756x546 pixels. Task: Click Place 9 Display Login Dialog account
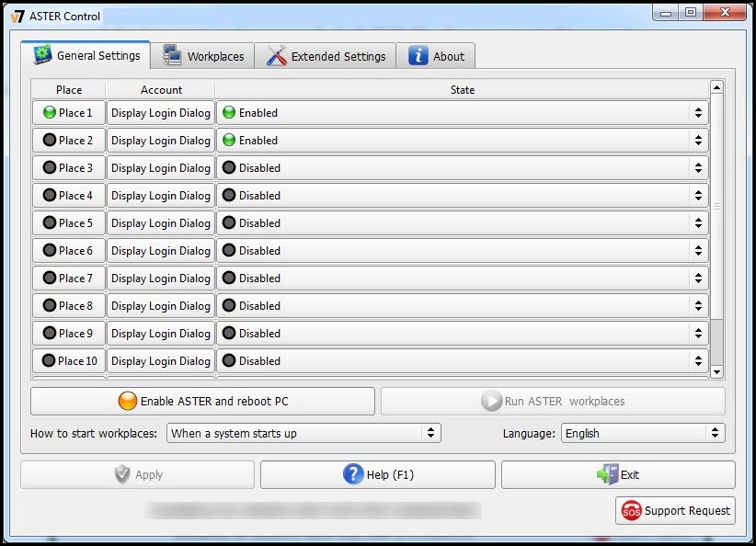pyautogui.click(x=161, y=333)
